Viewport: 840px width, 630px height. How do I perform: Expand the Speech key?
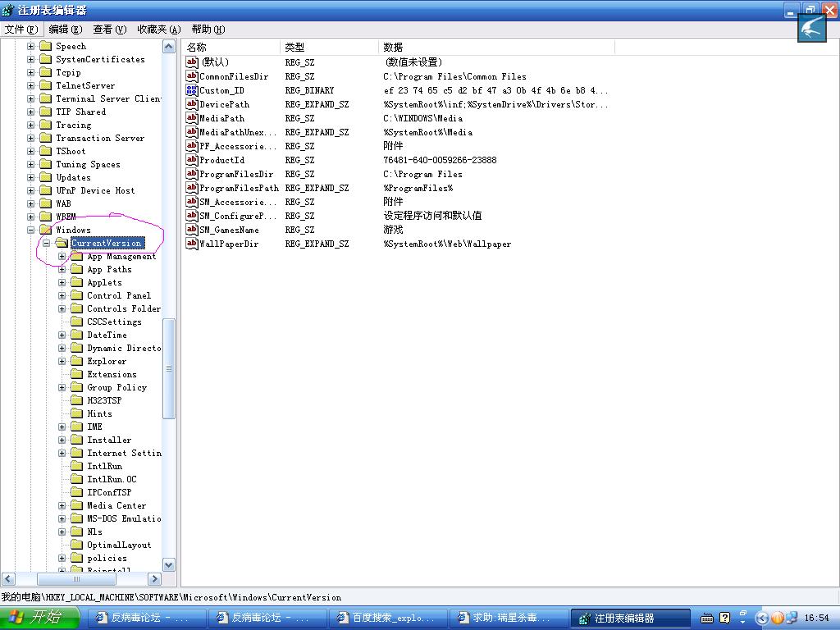click(30, 46)
